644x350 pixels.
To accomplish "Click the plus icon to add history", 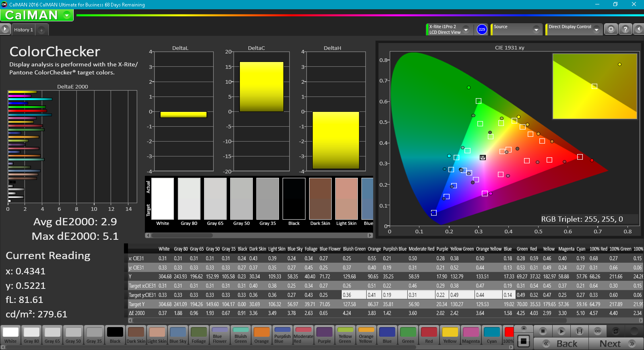I will (41, 30).
